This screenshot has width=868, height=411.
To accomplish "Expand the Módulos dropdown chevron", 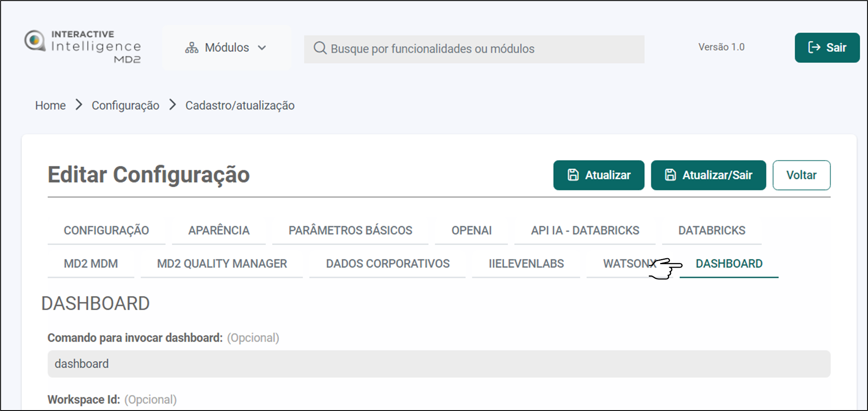I will 262,48.
